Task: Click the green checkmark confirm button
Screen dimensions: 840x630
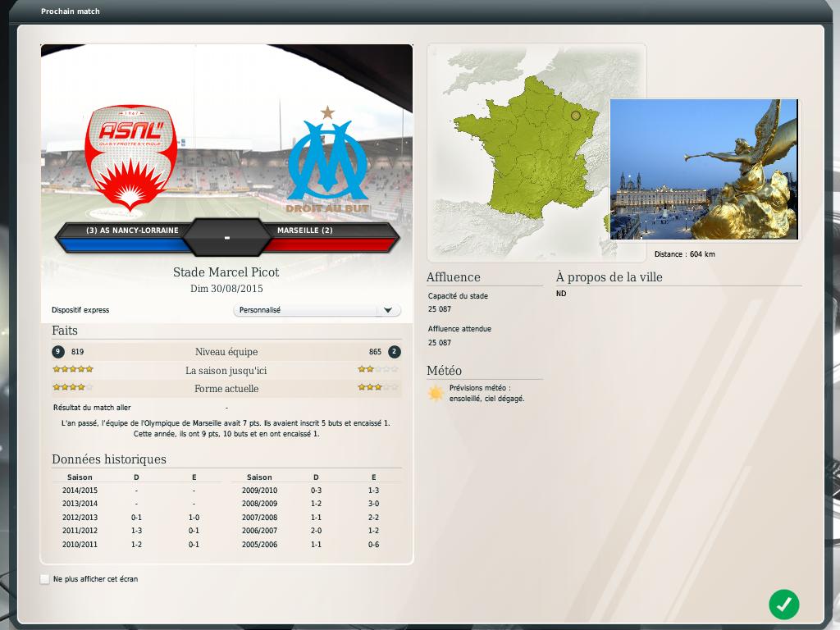Action: pos(783,605)
